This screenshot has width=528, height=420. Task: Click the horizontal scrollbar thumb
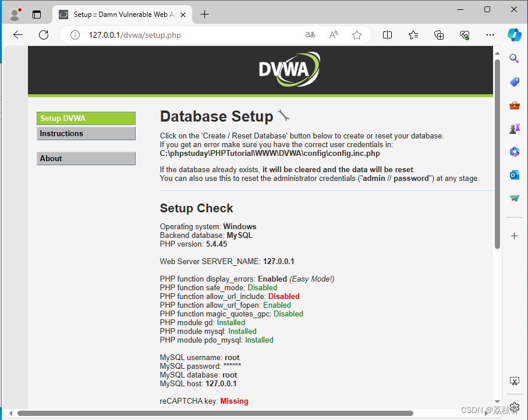point(215,413)
